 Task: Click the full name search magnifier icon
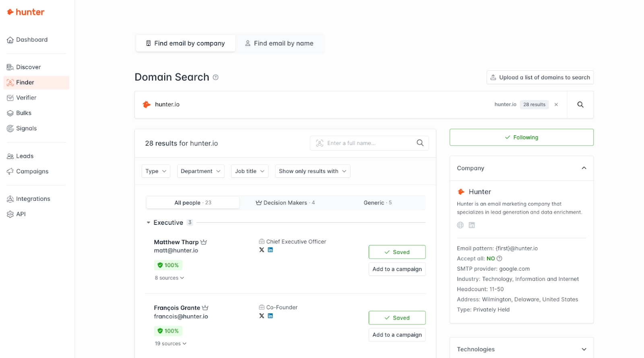[x=420, y=143]
